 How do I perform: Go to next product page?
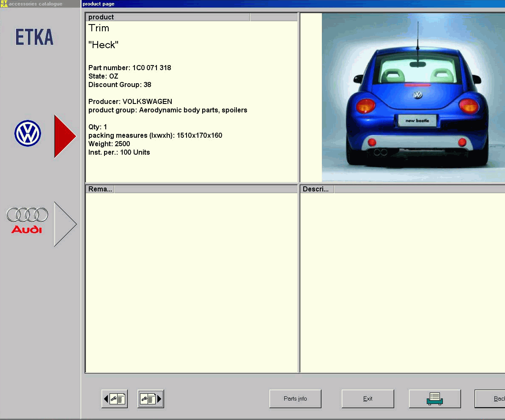[151, 399]
